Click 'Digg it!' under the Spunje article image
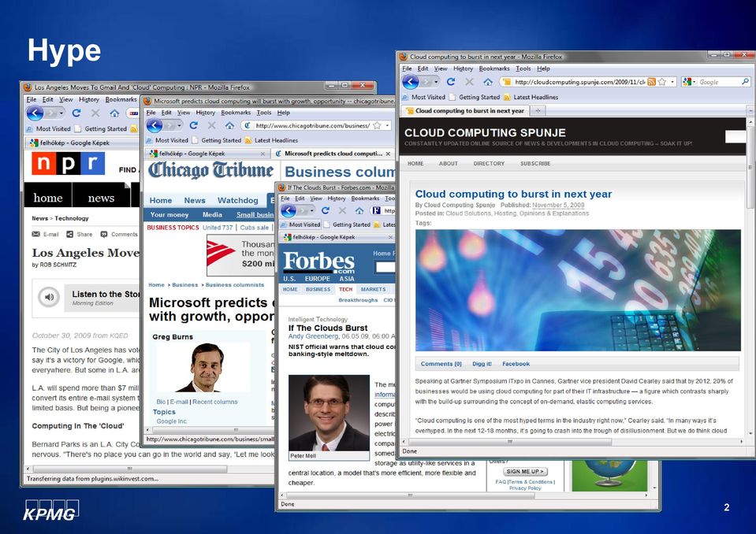Image resolution: width=756 pixels, height=534 pixels. [482, 364]
